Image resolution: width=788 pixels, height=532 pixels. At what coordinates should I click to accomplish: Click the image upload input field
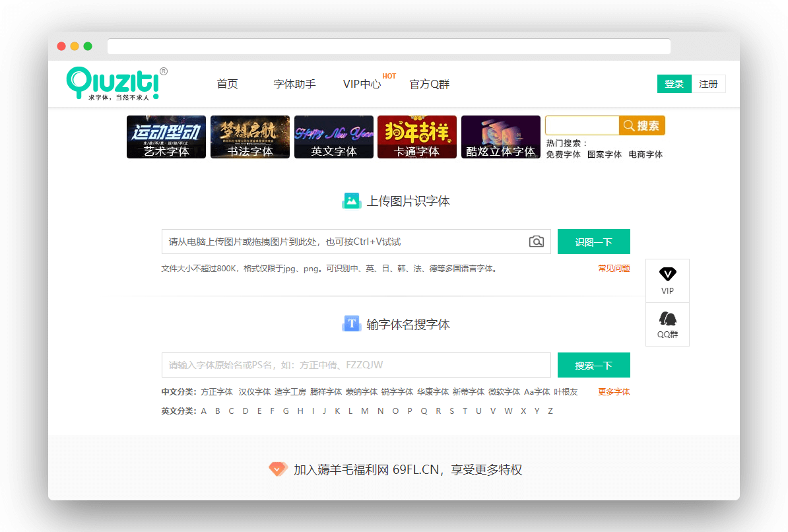[356, 242]
